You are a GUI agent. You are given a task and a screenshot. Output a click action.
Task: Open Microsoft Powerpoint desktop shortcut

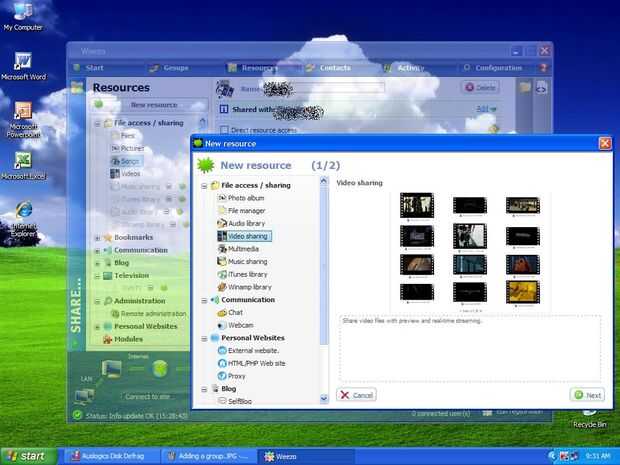click(x=23, y=120)
